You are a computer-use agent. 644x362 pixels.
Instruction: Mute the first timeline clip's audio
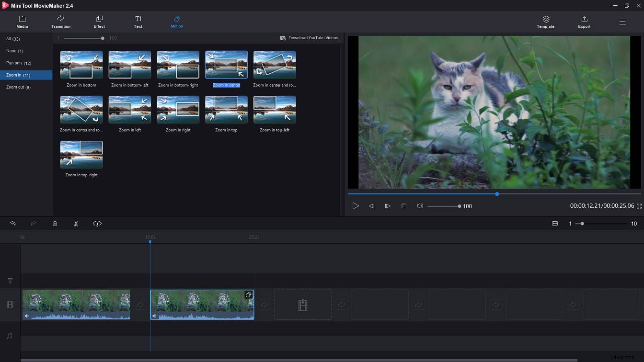coord(26,316)
